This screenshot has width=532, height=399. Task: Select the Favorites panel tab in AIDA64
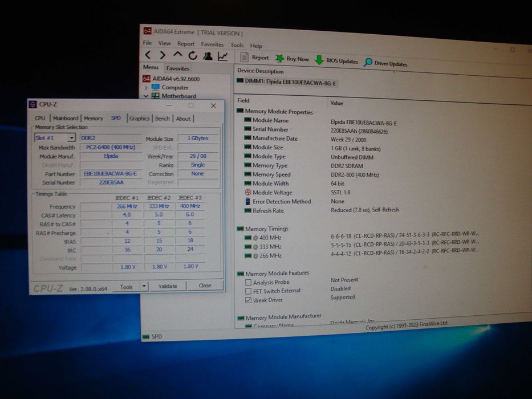[x=178, y=68]
